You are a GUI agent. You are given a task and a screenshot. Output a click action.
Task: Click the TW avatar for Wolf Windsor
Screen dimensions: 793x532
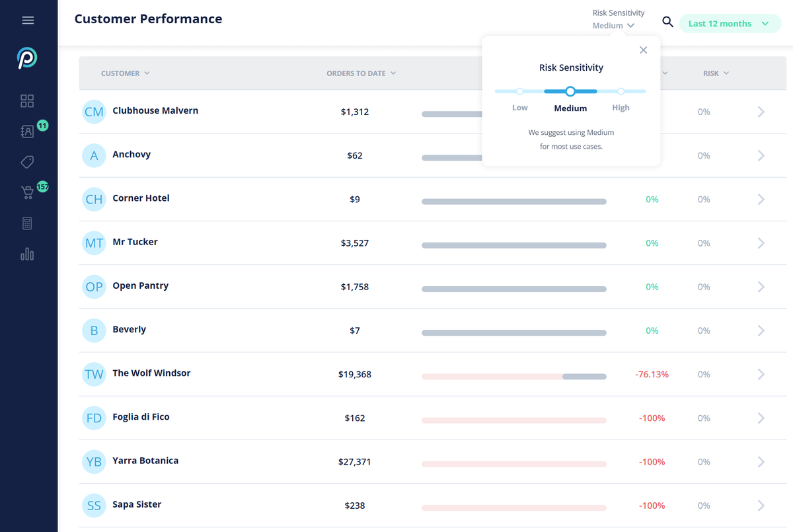tap(94, 374)
